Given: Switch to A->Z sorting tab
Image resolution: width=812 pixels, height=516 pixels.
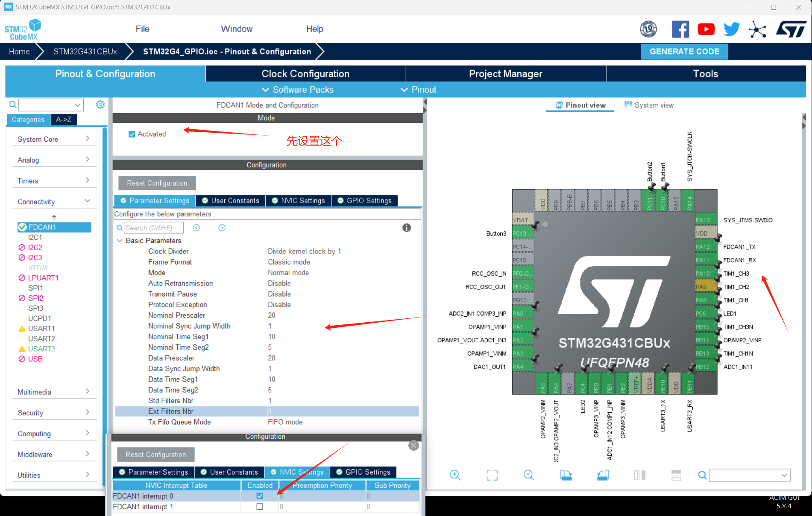Looking at the screenshot, I should pyautogui.click(x=64, y=120).
